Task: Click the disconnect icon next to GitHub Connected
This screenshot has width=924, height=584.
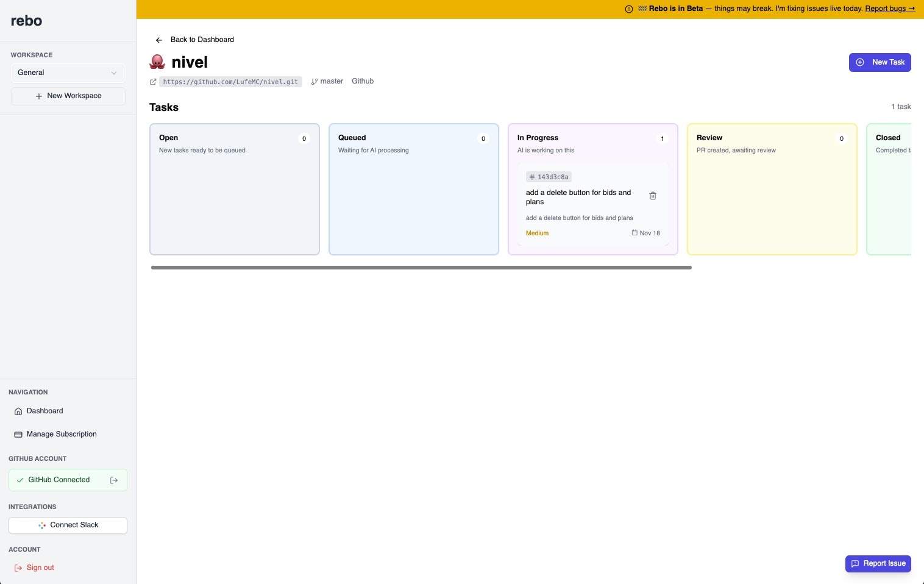Action: coord(114,480)
